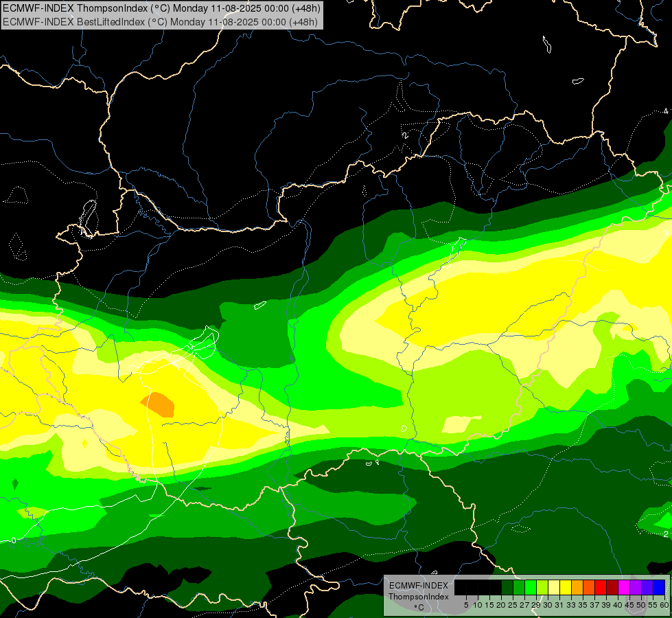Click the orange legend swatch for 33-35
This screenshot has height=618, width=672.
pyautogui.click(x=577, y=587)
